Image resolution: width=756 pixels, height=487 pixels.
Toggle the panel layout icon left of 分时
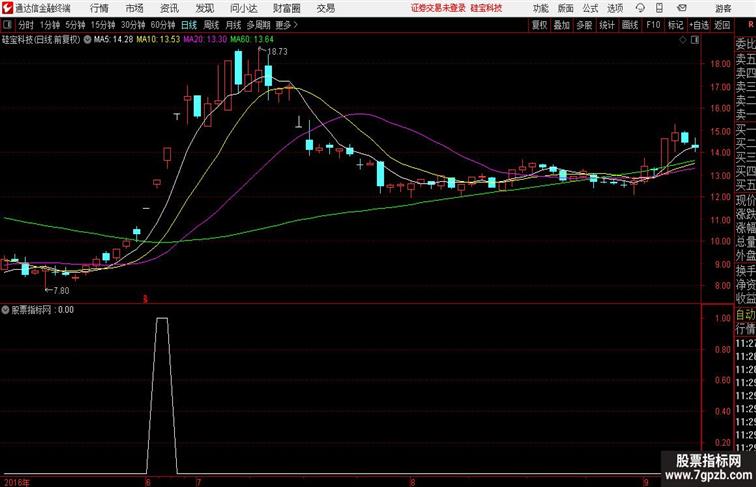click(7, 25)
